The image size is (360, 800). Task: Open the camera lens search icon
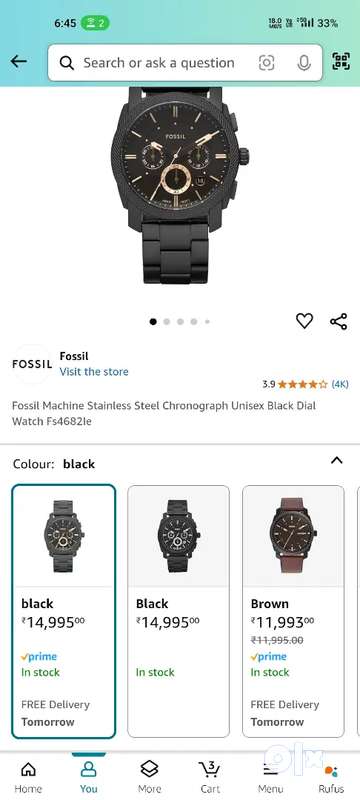pos(267,63)
